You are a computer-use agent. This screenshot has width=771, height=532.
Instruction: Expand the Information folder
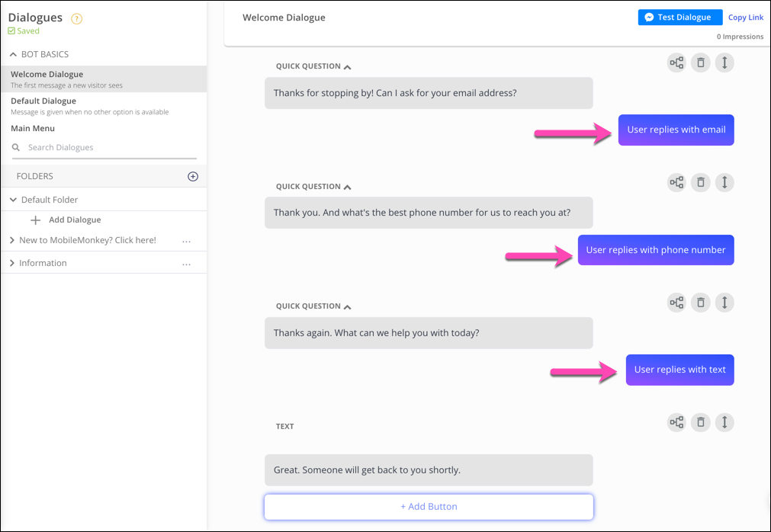pyautogui.click(x=12, y=263)
